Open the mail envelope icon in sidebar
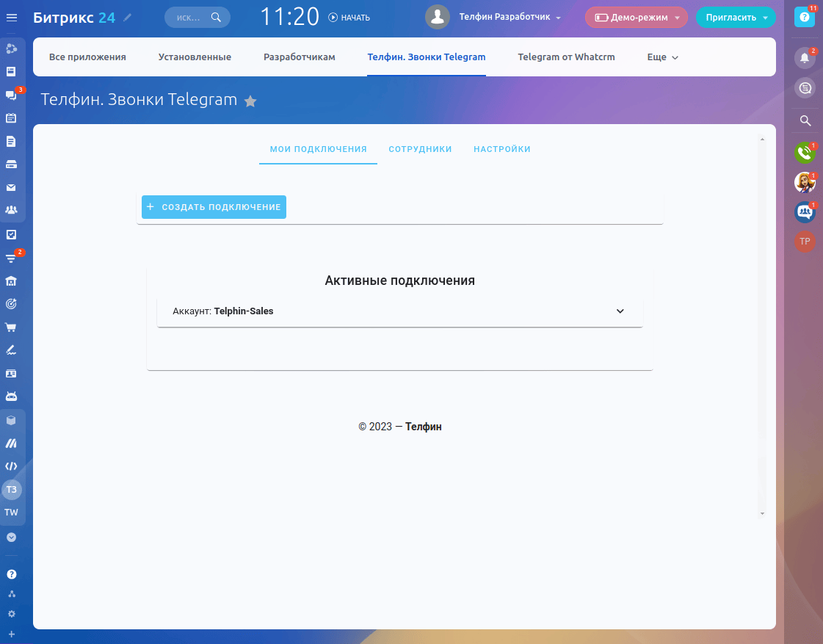The height and width of the screenshot is (644, 823). tap(11, 187)
